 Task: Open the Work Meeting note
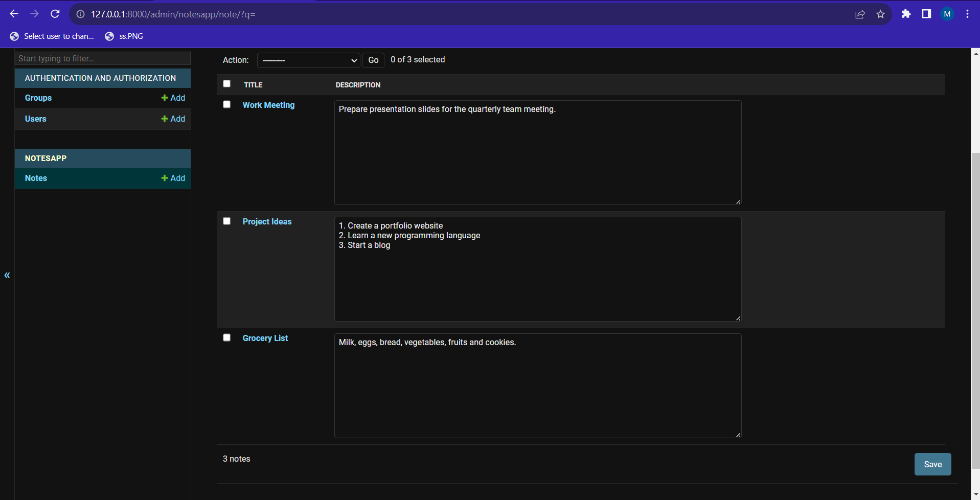268,105
